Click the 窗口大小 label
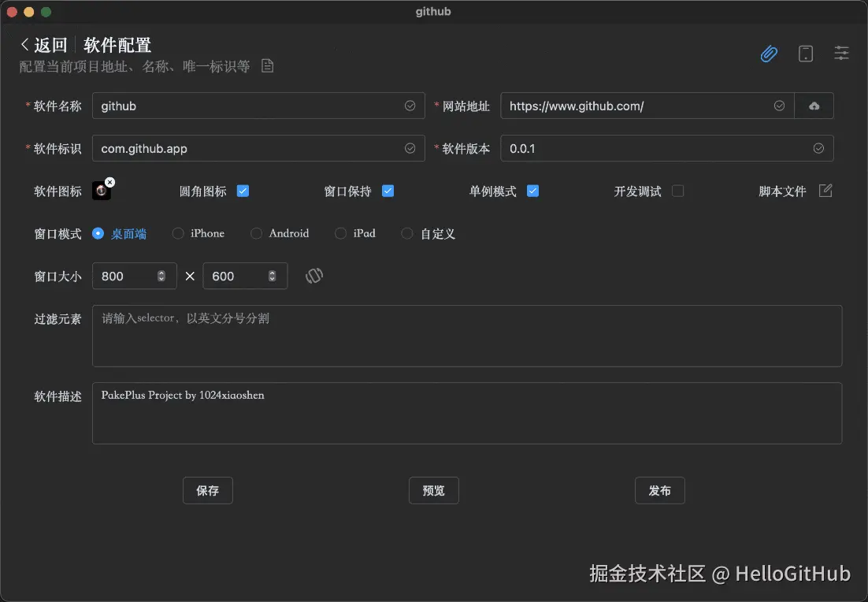868x602 pixels. point(57,277)
